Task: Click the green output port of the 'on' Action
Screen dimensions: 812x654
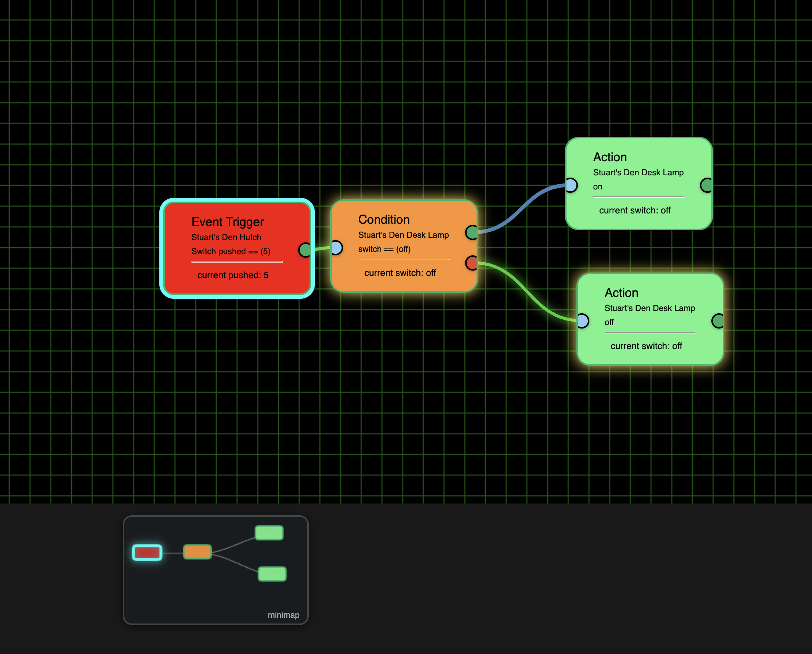Action: tap(707, 185)
